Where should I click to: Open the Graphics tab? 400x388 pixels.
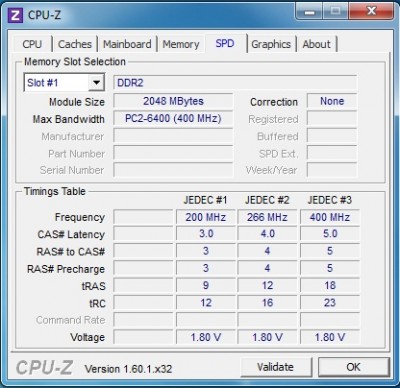tap(271, 44)
